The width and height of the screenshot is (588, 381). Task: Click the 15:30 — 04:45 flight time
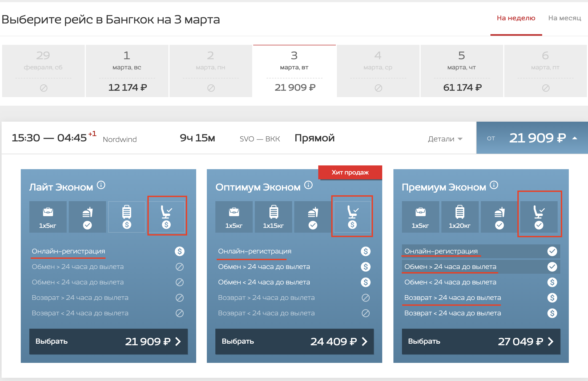[x=49, y=138]
